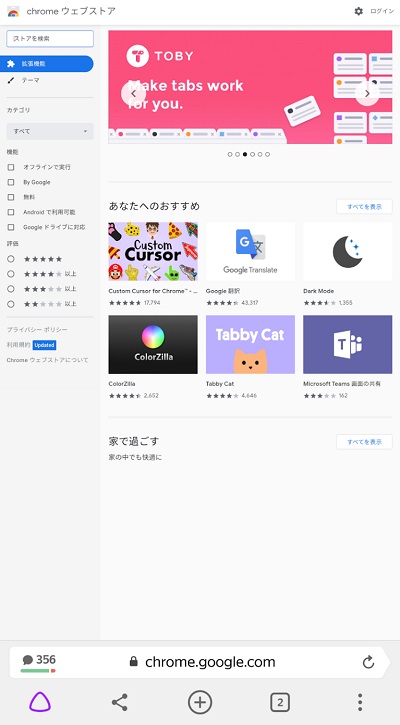The image size is (400, 725).
Task: Click ログイン to sign in
Action: [382, 11]
